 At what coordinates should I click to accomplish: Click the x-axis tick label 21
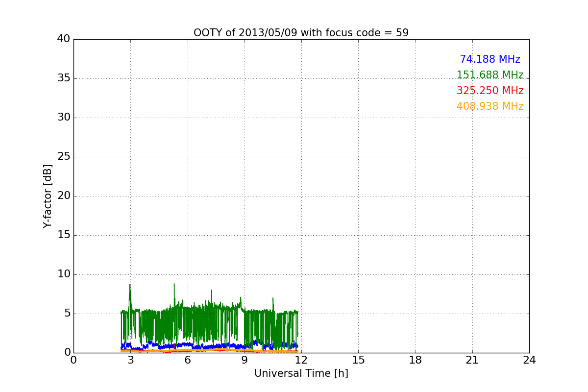click(x=472, y=360)
